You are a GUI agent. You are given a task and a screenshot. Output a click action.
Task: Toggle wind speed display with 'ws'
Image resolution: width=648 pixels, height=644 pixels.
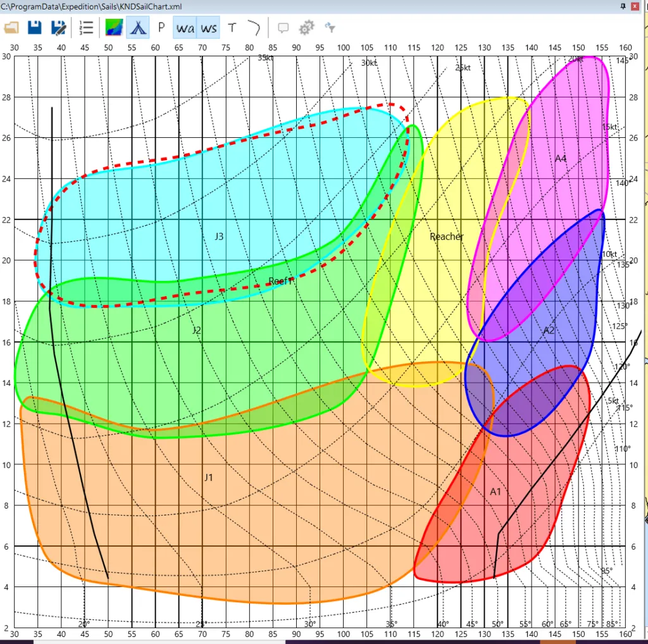pyautogui.click(x=208, y=27)
